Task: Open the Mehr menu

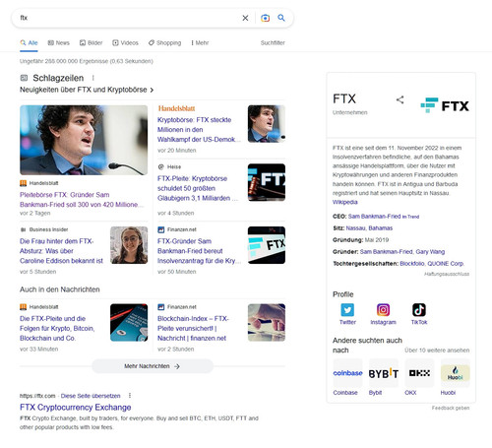Action: (200, 43)
